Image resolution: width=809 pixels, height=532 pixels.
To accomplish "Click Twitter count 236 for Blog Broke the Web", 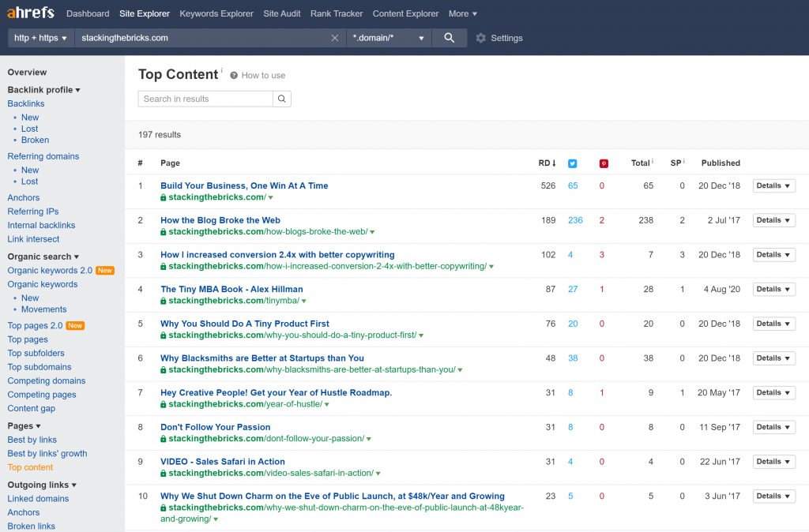I will pyautogui.click(x=575, y=220).
